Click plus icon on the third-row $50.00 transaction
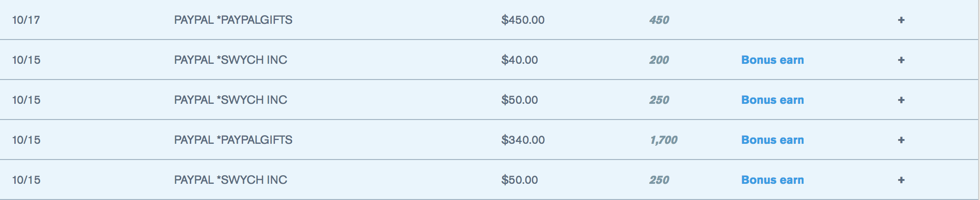Screen dimensions: 980x200 pos(901,100)
